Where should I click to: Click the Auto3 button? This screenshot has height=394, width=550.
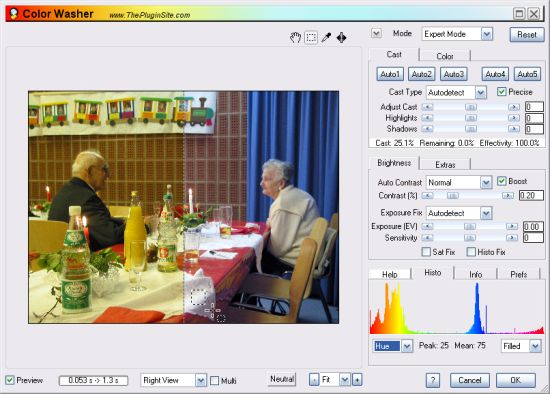(454, 74)
